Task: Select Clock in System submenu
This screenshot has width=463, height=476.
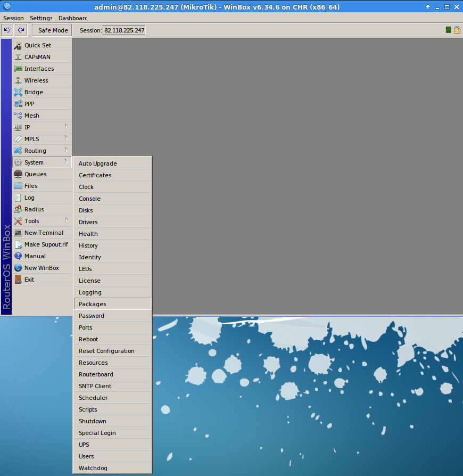Action: tap(112, 187)
